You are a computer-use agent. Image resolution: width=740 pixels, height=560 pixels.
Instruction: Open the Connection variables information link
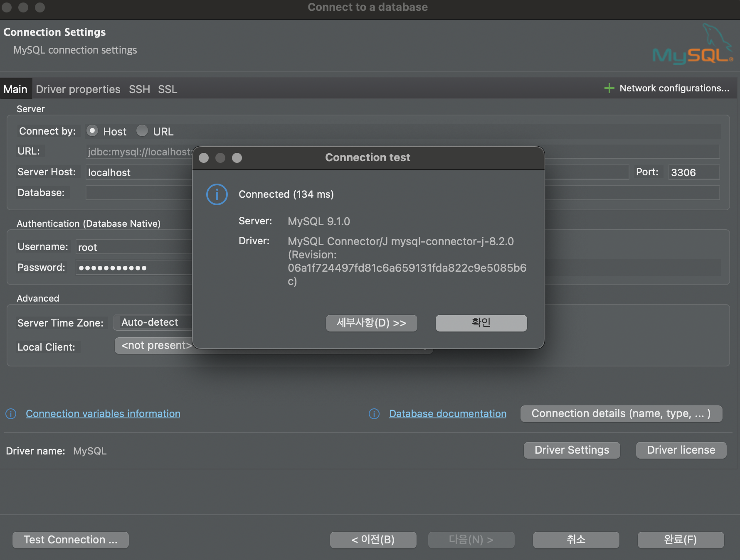coord(103,414)
